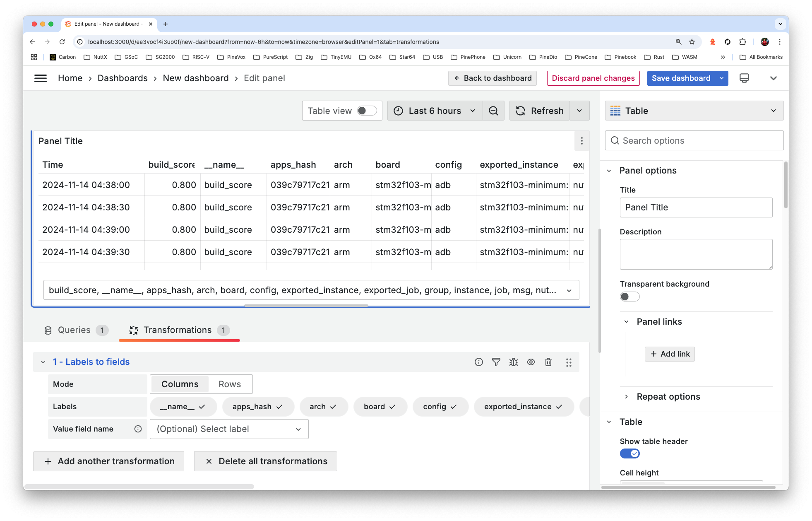Delete Labels to fields with trash icon
The width and height of the screenshot is (812, 521).
click(x=548, y=362)
